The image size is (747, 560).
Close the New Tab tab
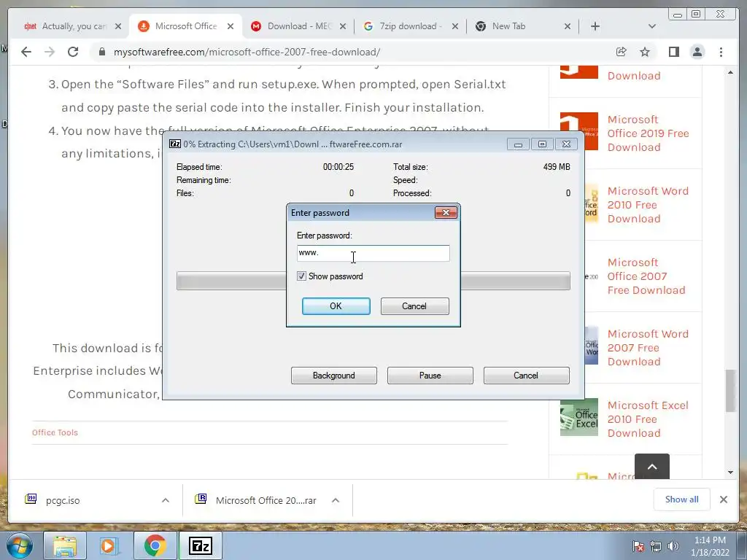(568, 26)
